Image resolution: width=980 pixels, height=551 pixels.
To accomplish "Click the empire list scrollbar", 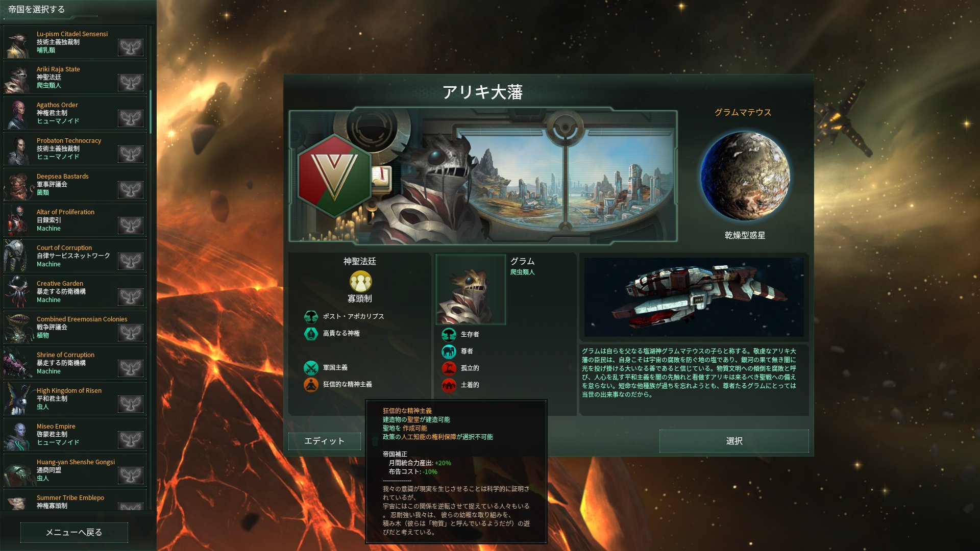I will click(151, 112).
